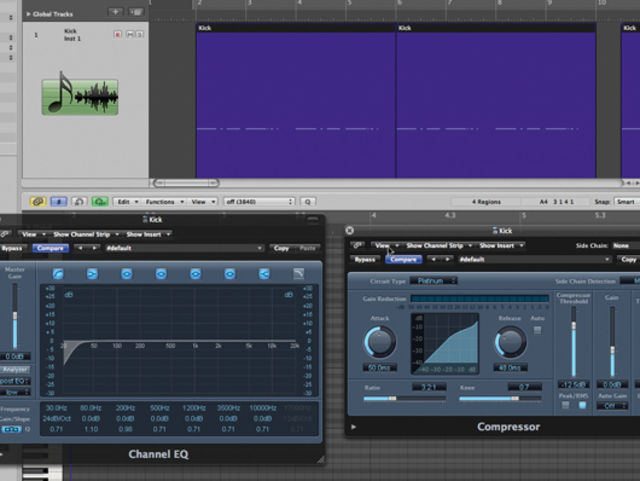
Task: Click the Kick track instrument icon
Action: [x=80, y=94]
